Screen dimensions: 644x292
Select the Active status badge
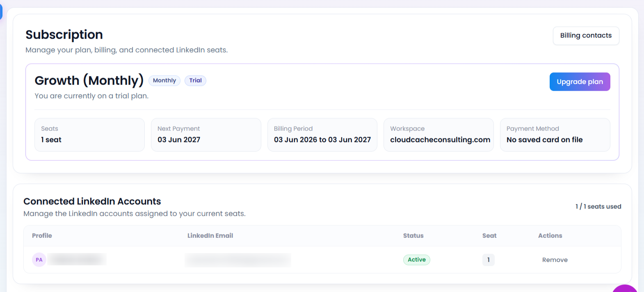416,260
